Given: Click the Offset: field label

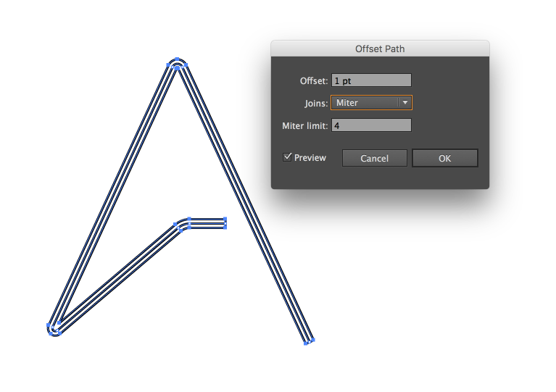Looking at the screenshot, I should 314,81.
